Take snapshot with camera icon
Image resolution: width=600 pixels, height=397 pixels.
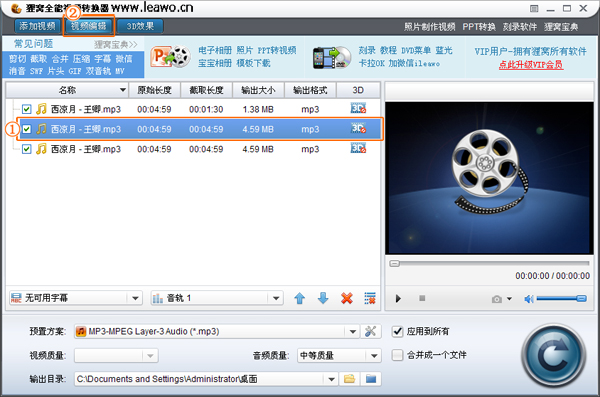[x=497, y=299]
